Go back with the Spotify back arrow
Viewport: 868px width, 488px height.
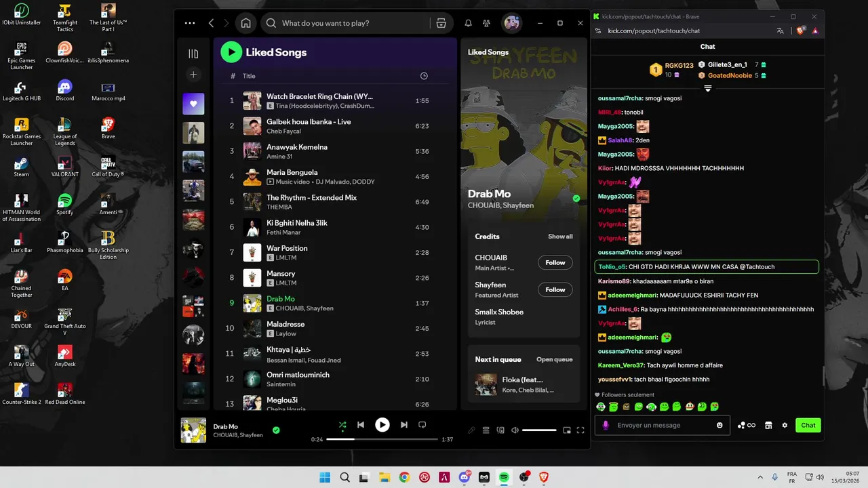(211, 23)
